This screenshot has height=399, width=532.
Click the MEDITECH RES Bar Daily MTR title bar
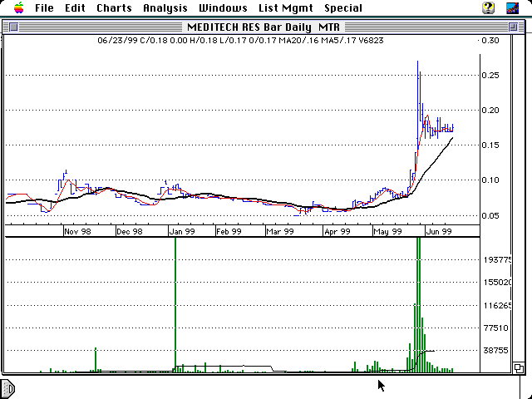264,27
